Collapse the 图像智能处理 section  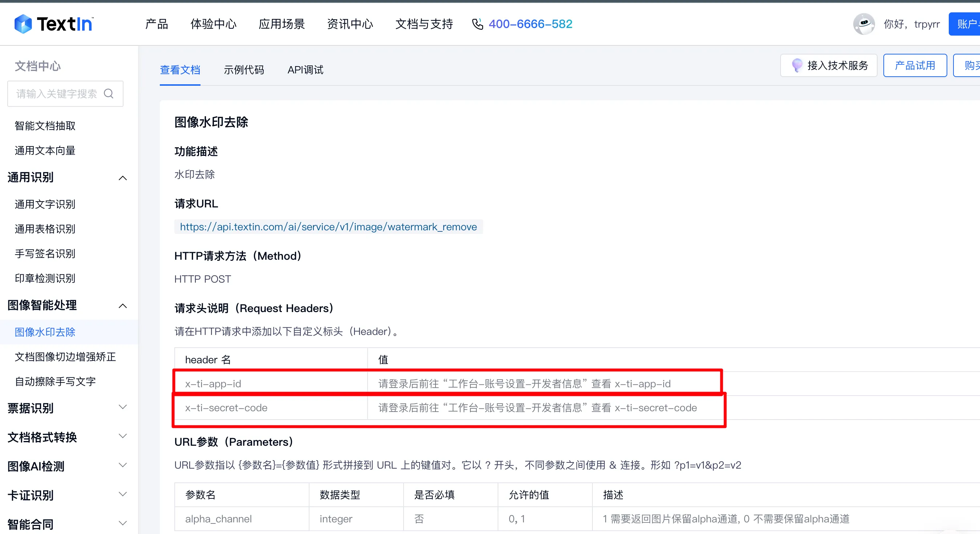[x=122, y=306]
